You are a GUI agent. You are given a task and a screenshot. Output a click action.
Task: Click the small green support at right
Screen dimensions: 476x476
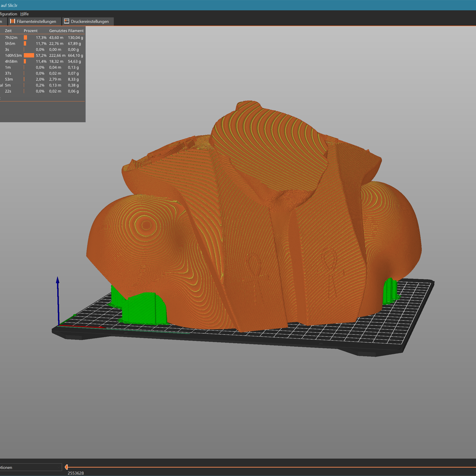(x=390, y=291)
